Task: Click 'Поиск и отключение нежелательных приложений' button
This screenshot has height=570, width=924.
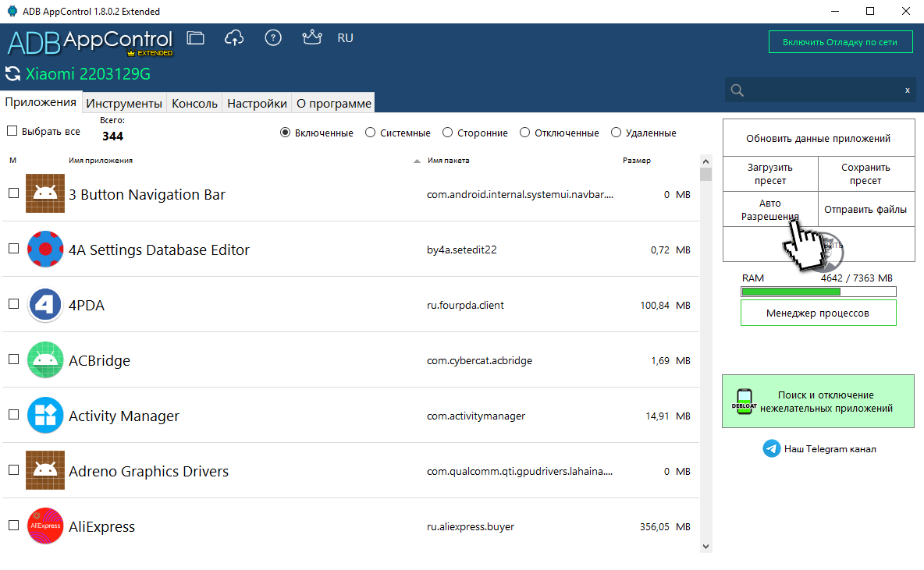Action: (x=818, y=401)
